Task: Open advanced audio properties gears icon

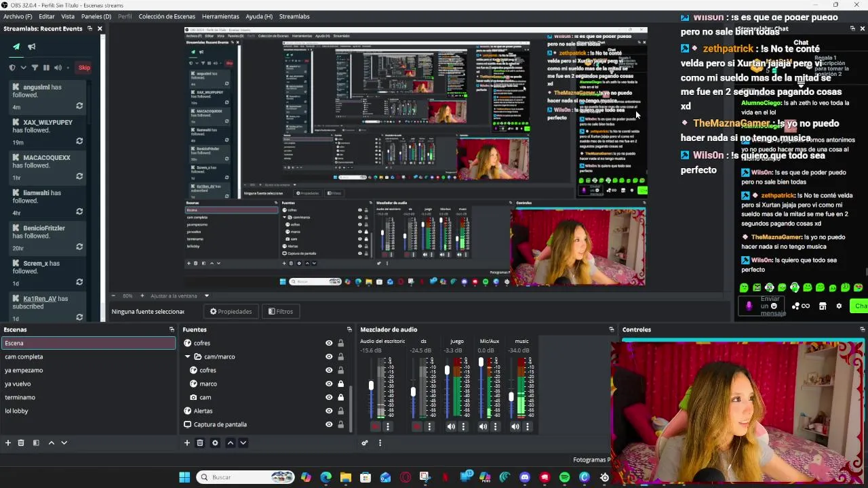Action: [x=365, y=443]
